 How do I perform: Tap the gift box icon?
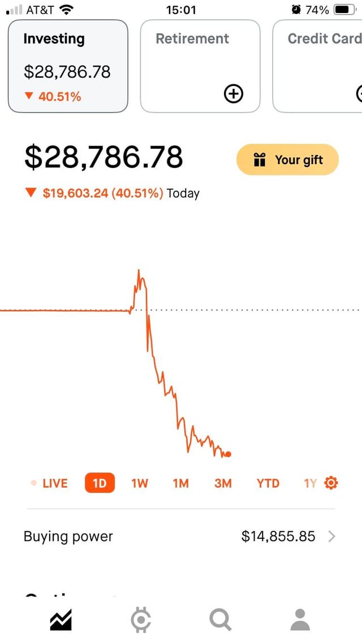click(x=260, y=160)
